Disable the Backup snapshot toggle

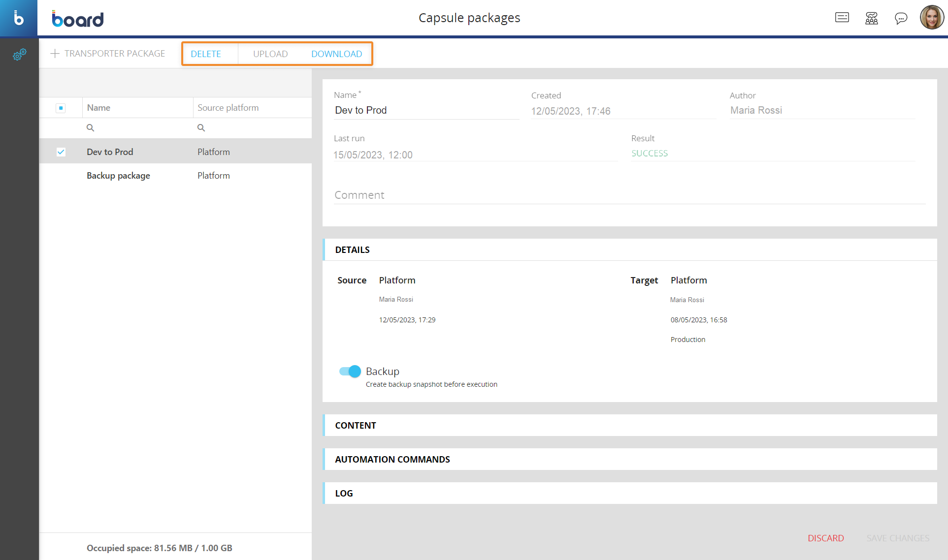point(350,372)
